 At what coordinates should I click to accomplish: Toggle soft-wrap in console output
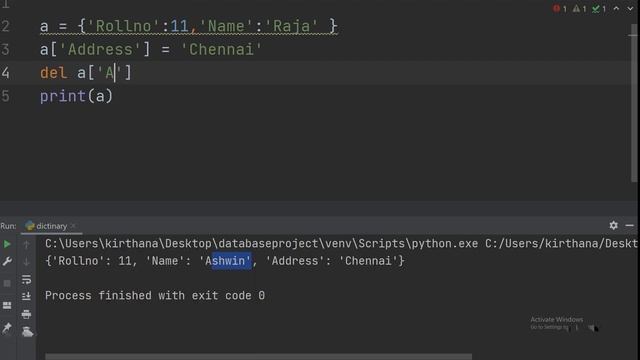[27, 279]
